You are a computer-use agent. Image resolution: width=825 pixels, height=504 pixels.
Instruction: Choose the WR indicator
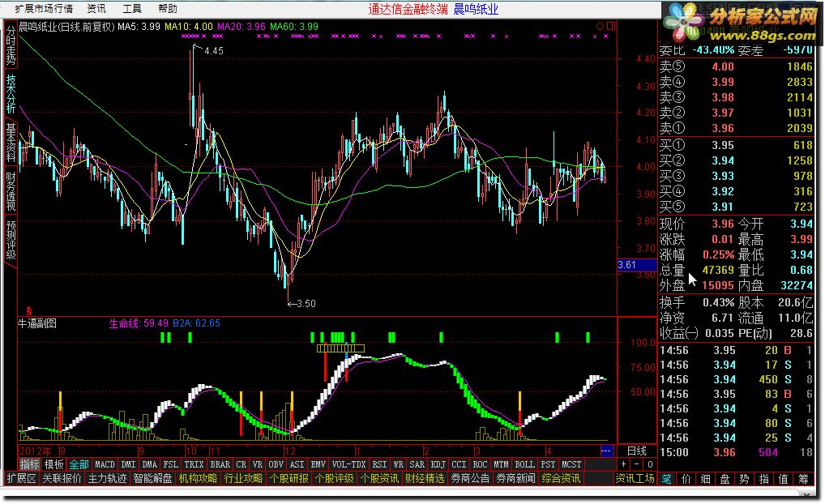398,464
